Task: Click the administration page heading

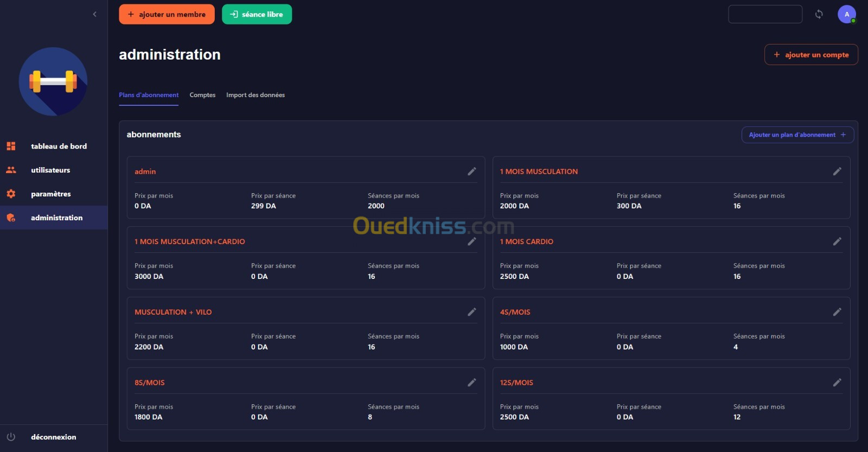Action: point(170,54)
